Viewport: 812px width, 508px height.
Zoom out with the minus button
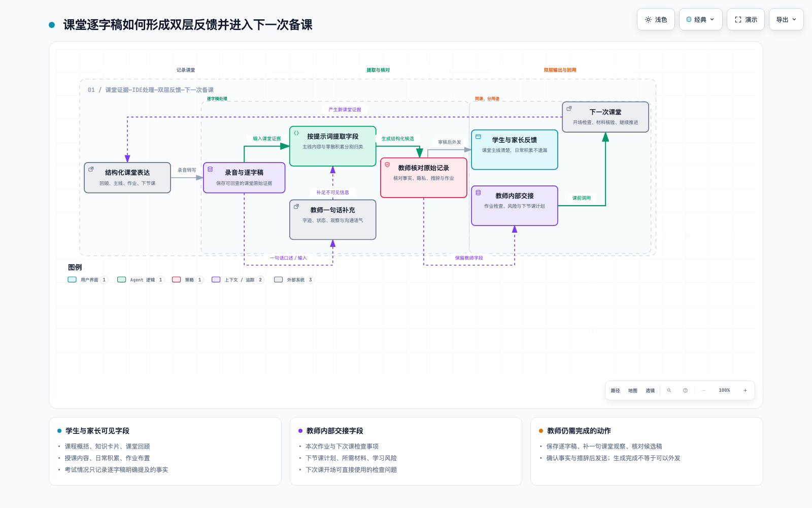[703, 391]
